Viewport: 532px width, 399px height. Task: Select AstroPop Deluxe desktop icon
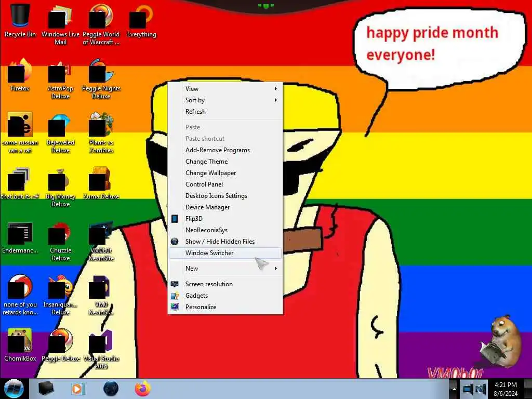coord(60,79)
